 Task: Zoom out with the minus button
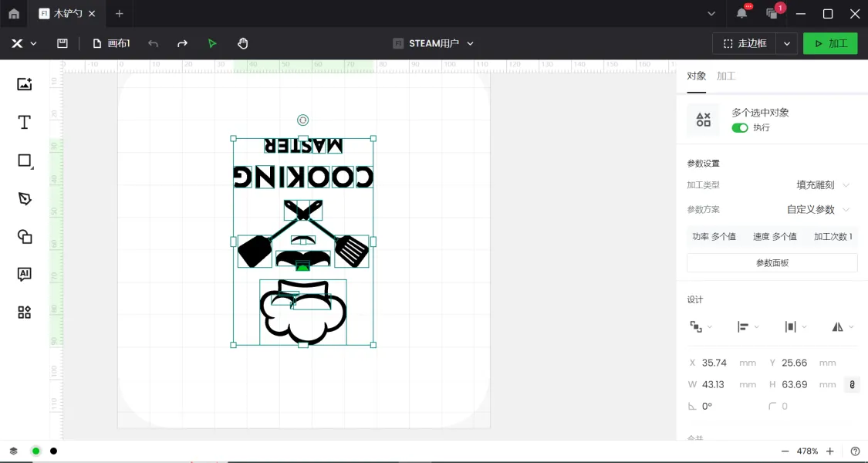[785, 451]
